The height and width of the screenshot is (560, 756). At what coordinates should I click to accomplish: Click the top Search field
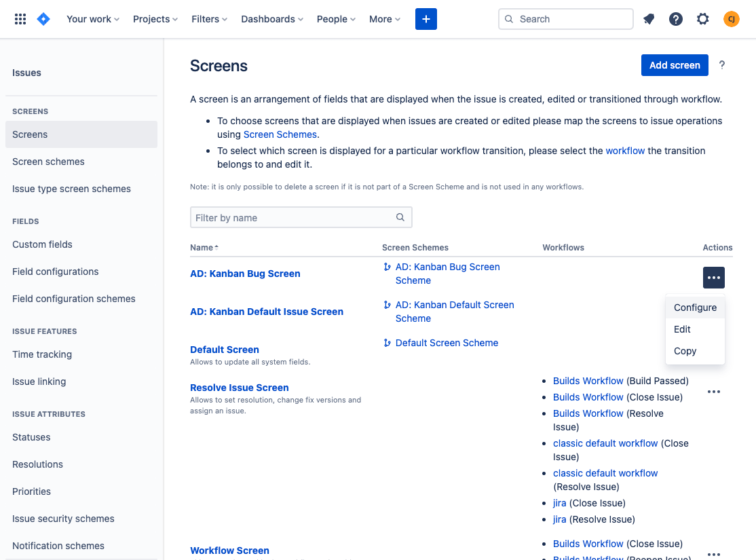pos(565,19)
